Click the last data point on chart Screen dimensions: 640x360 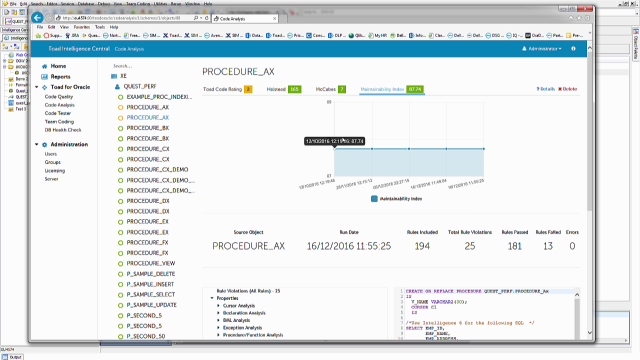coord(484,149)
